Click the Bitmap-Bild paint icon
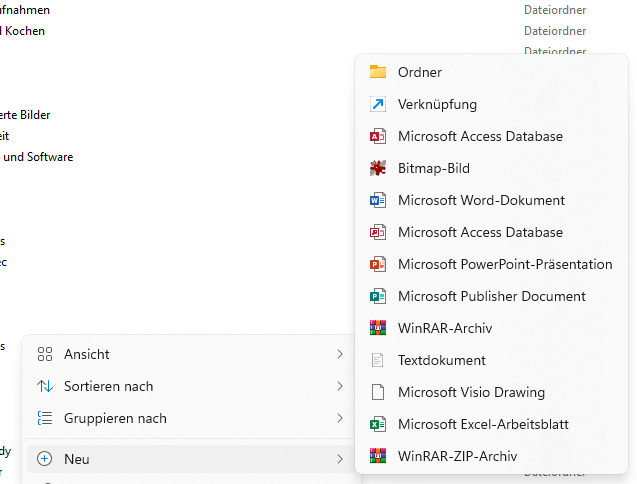This screenshot has height=484, width=637. 377,168
